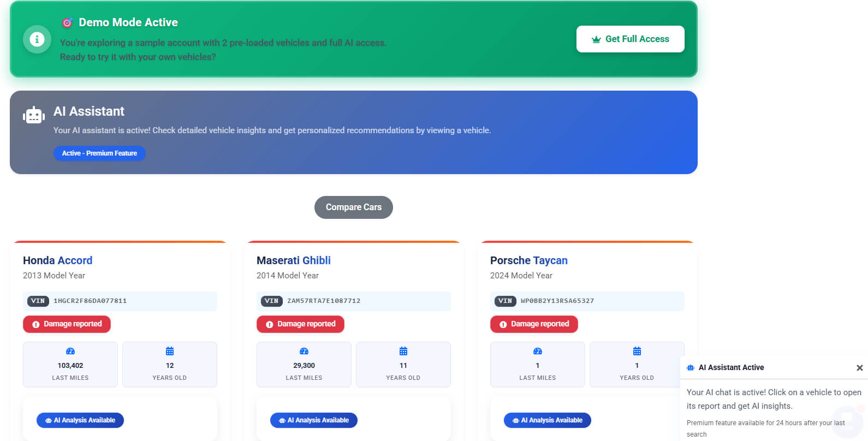
Task: Click the calendar icon on Maserati Ghibli card
Action: [x=403, y=351]
